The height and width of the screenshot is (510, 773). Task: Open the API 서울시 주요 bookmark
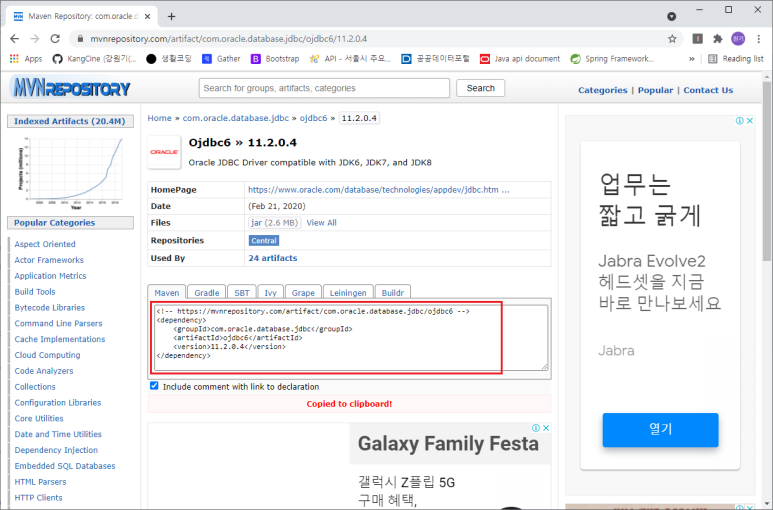[350, 59]
